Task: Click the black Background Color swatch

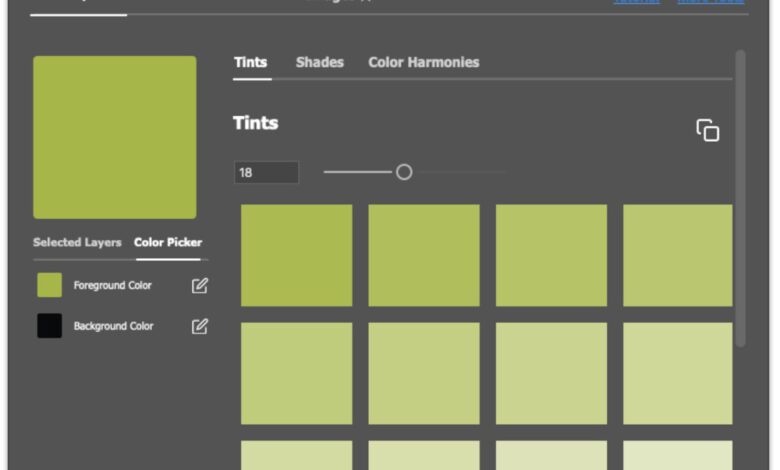Action: click(50, 326)
